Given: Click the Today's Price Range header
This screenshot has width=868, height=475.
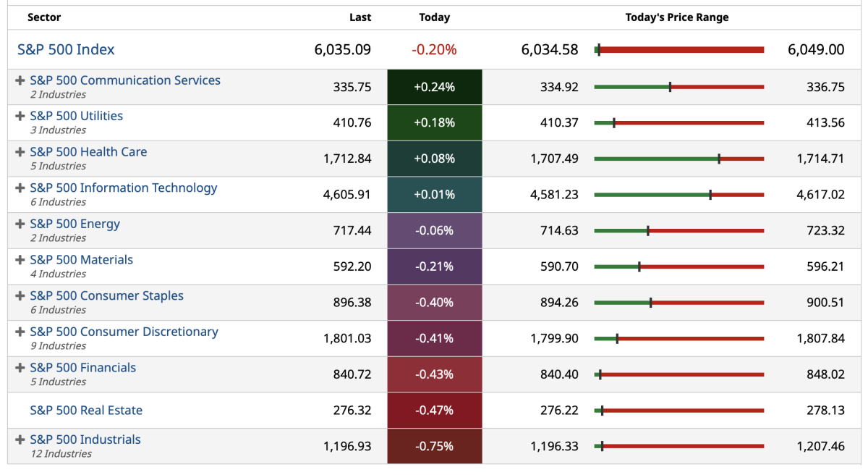Looking at the screenshot, I should click(677, 17).
